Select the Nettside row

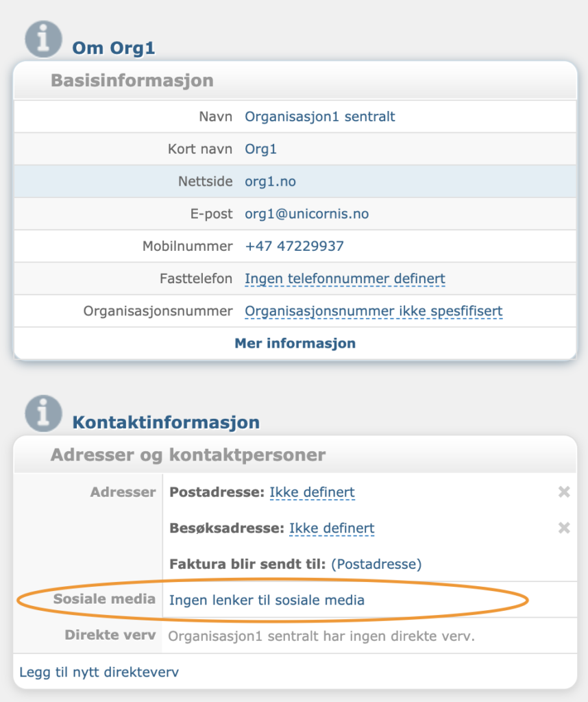click(x=295, y=181)
